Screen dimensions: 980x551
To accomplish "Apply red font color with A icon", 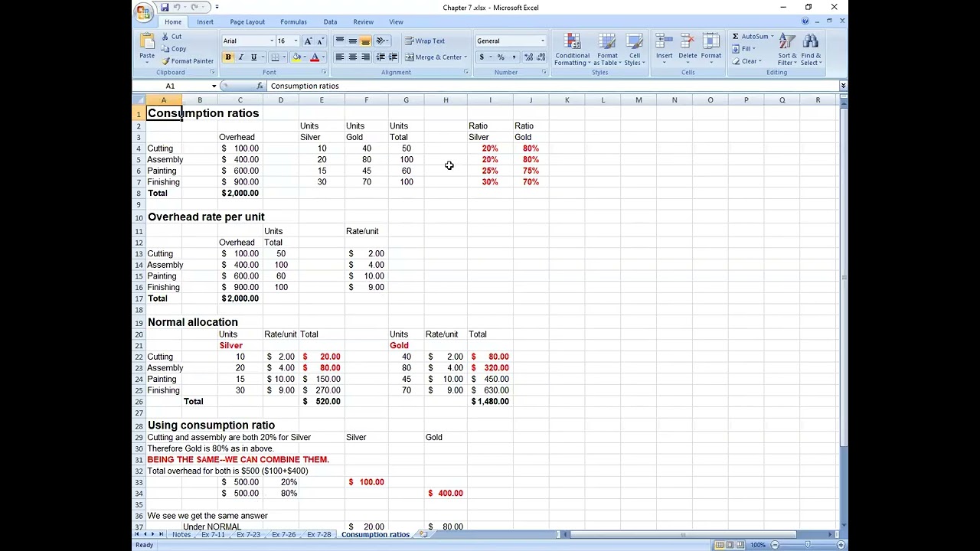I will point(314,57).
